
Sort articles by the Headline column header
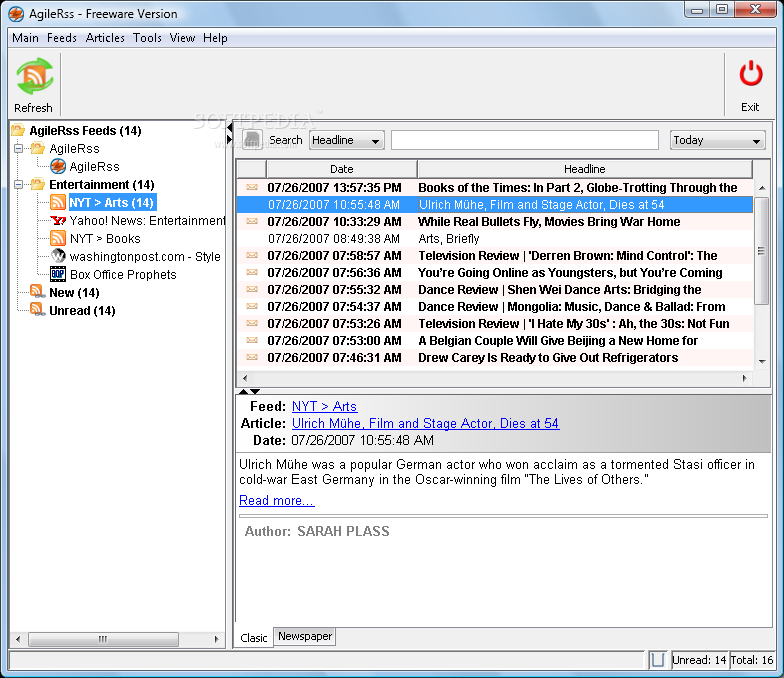click(584, 169)
